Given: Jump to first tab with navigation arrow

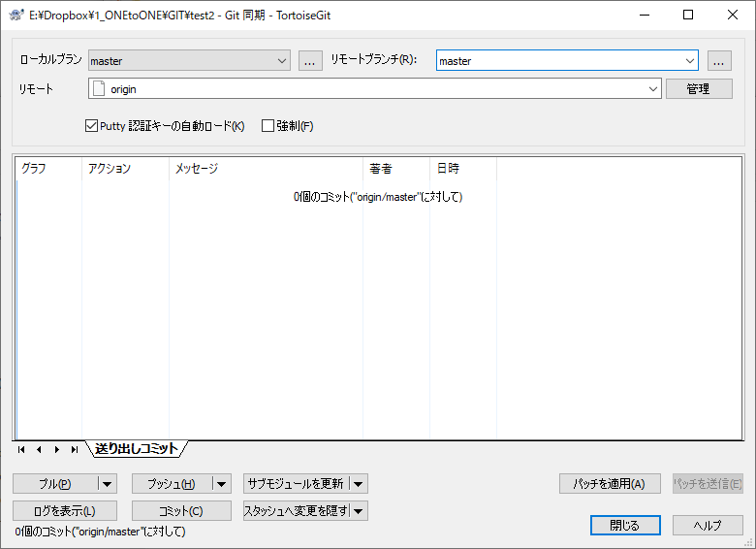Looking at the screenshot, I should click(21, 450).
